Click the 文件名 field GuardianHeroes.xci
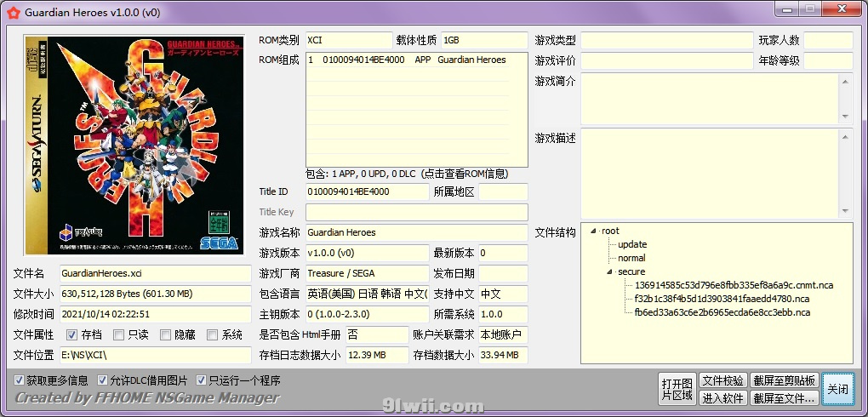The height and width of the screenshot is (417, 868). [x=155, y=273]
